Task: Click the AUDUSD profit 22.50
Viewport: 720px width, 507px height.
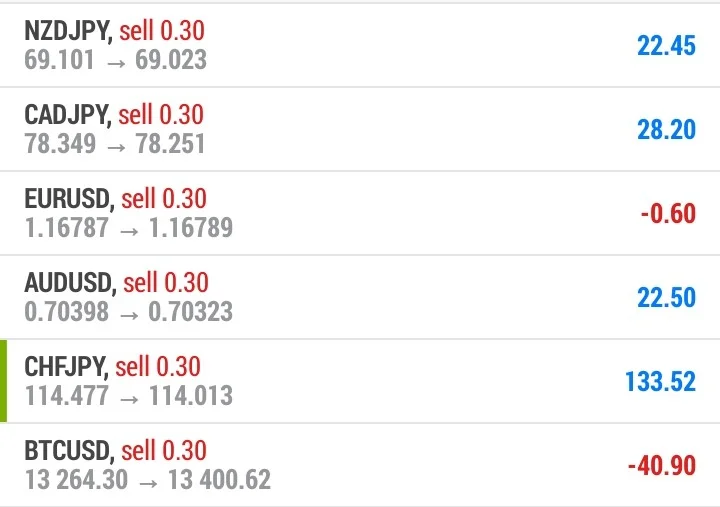Action: coord(666,298)
